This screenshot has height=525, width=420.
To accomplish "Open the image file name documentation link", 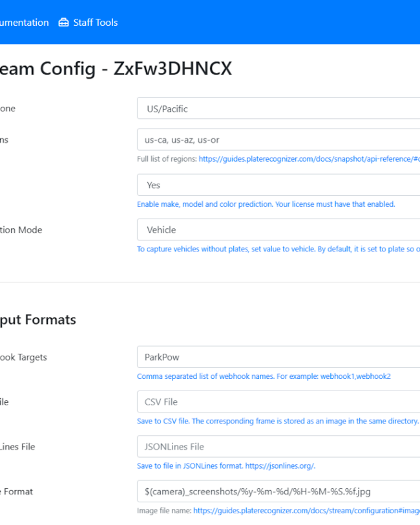I will click(x=306, y=511).
